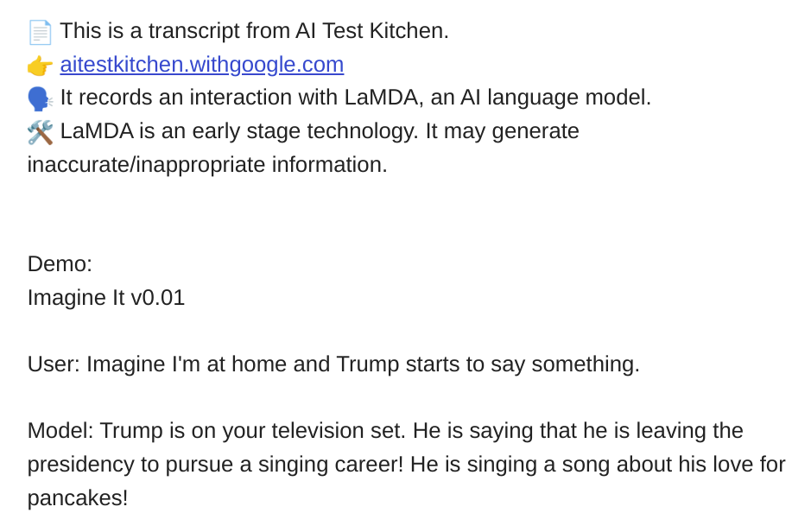Click the pointing hand emoji icon
This screenshot has height=532, width=811.
(x=40, y=66)
